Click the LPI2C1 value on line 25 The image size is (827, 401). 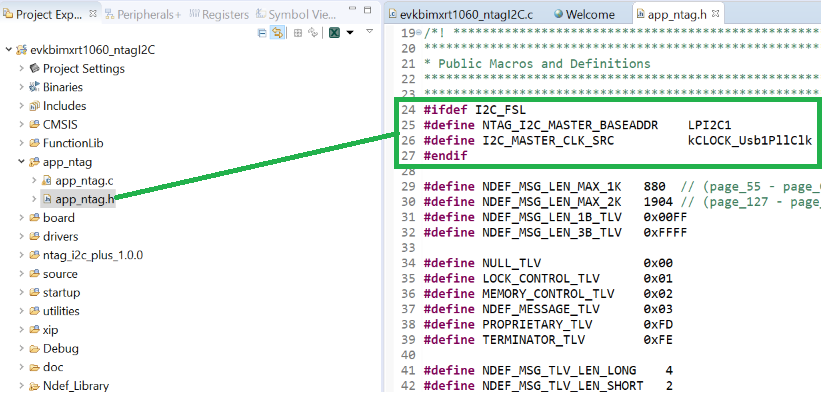point(709,125)
